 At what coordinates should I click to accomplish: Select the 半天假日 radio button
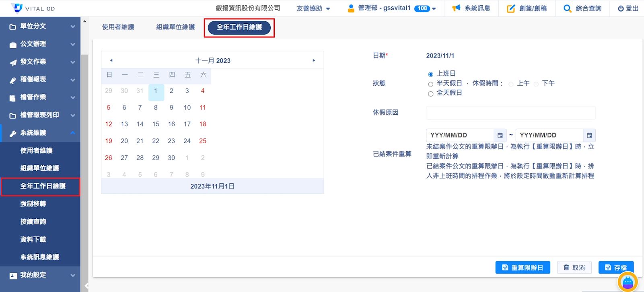[430, 84]
